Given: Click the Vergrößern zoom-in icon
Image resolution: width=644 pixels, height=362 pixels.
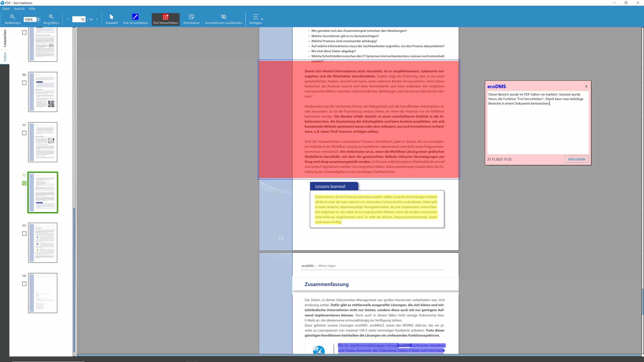Looking at the screenshot, I should [51, 17].
